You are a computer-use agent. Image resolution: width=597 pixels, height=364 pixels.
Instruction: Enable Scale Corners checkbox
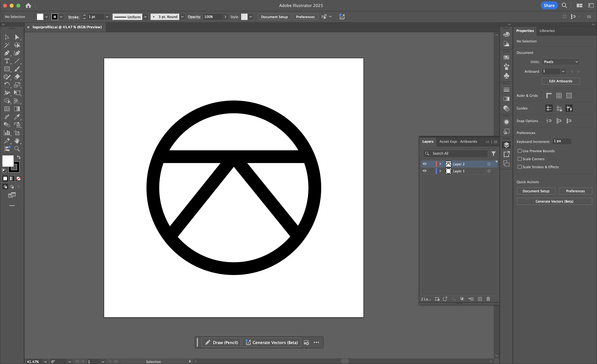[x=520, y=159]
